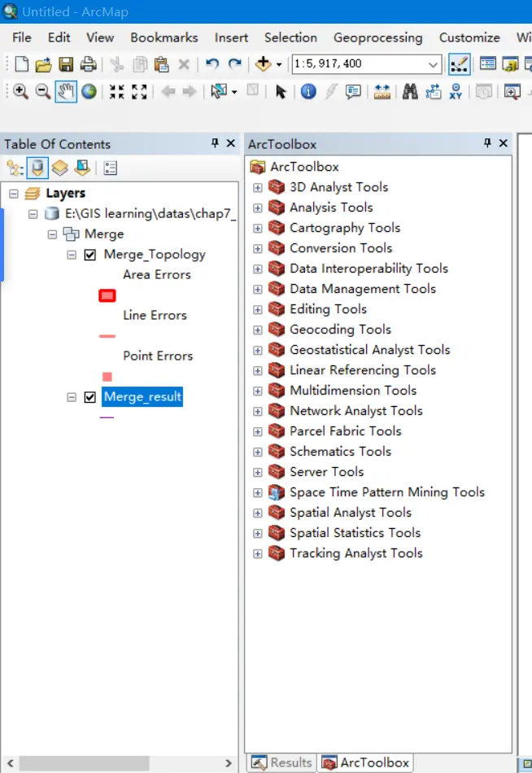
Task: Paste using the clipboard icon
Action: 161,64
